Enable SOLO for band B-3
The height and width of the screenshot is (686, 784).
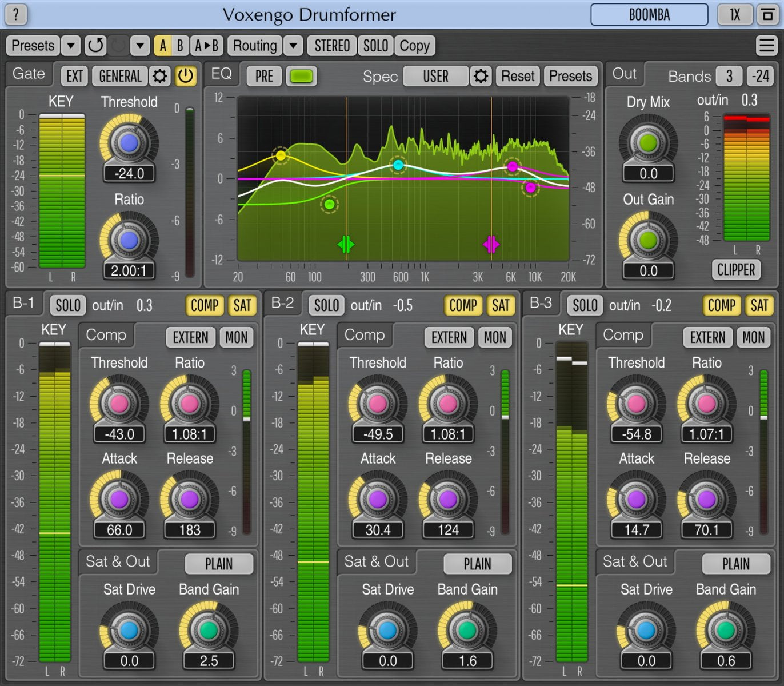[x=585, y=306]
